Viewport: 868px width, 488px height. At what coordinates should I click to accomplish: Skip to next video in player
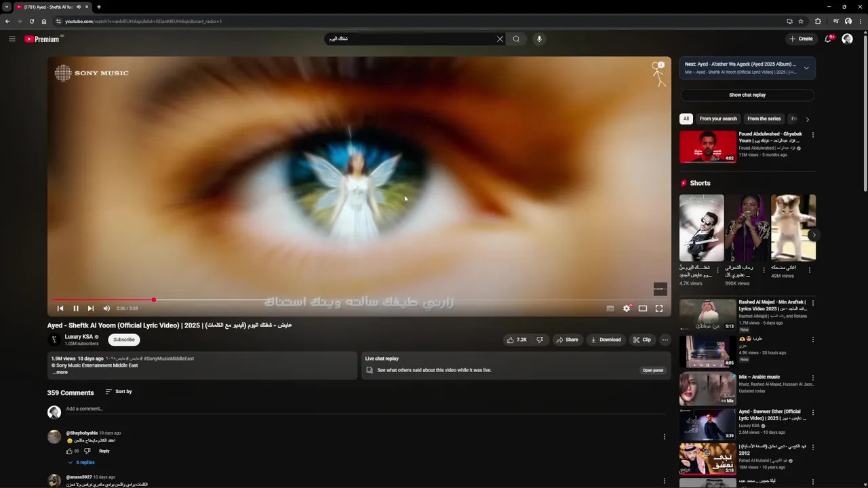point(91,308)
